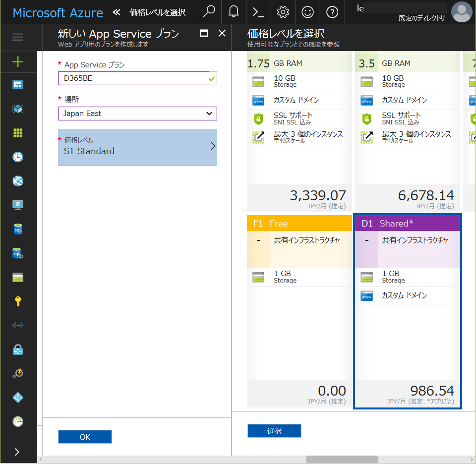Open the SQL icon with gear in sidebar
Image resolution: width=476 pixels, height=464 pixels.
(18, 253)
